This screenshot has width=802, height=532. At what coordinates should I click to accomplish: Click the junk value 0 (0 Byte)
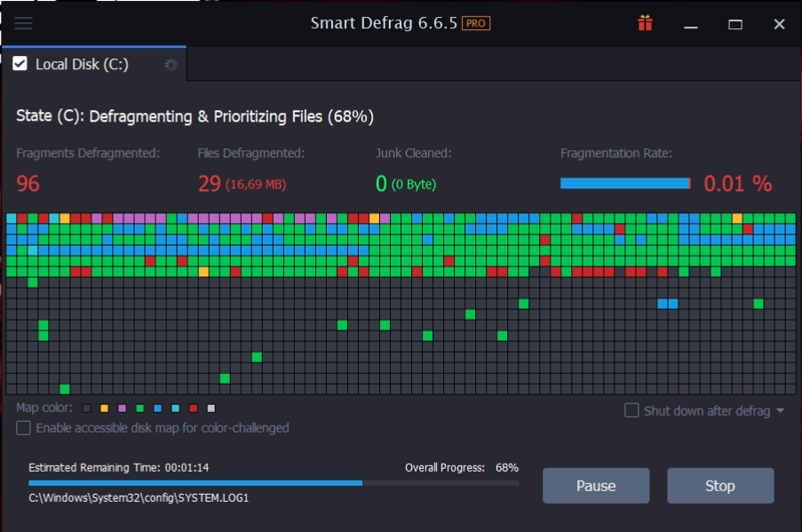[406, 184]
